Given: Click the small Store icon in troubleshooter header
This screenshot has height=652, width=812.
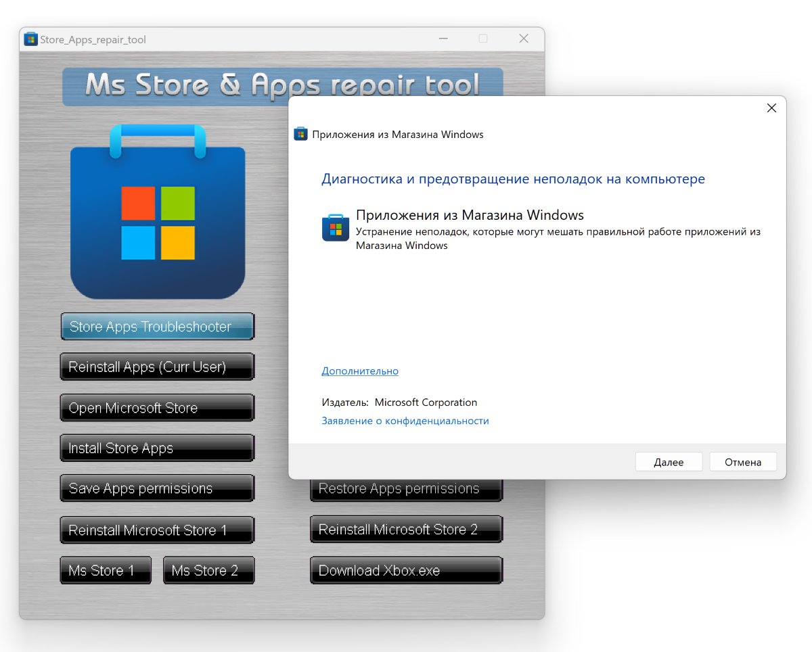Looking at the screenshot, I should coord(300,134).
